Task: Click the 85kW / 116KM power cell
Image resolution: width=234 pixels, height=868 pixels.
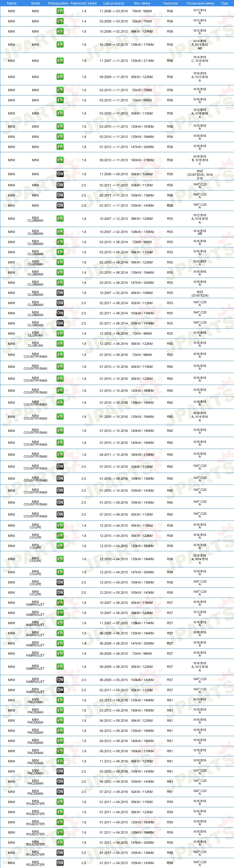Action: pos(142,603)
